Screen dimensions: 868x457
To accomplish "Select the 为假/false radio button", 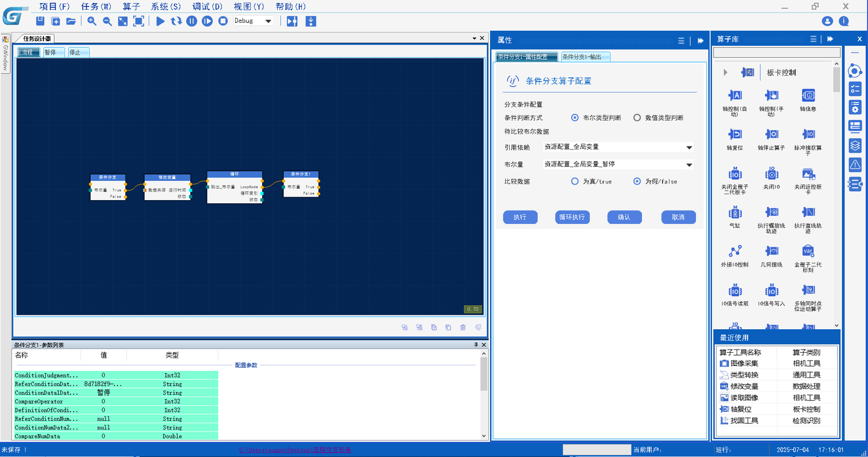I will point(637,181).
